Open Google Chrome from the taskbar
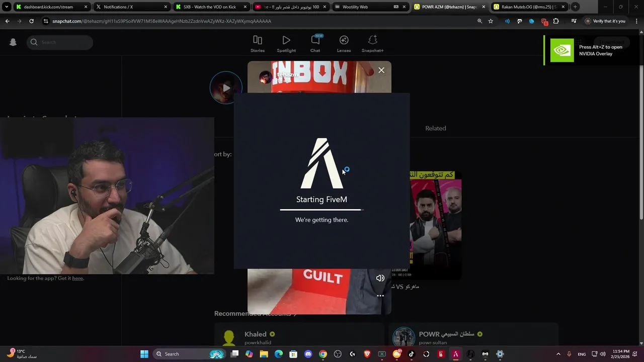Viewport: 644px width, 362px height. (323, 354)
